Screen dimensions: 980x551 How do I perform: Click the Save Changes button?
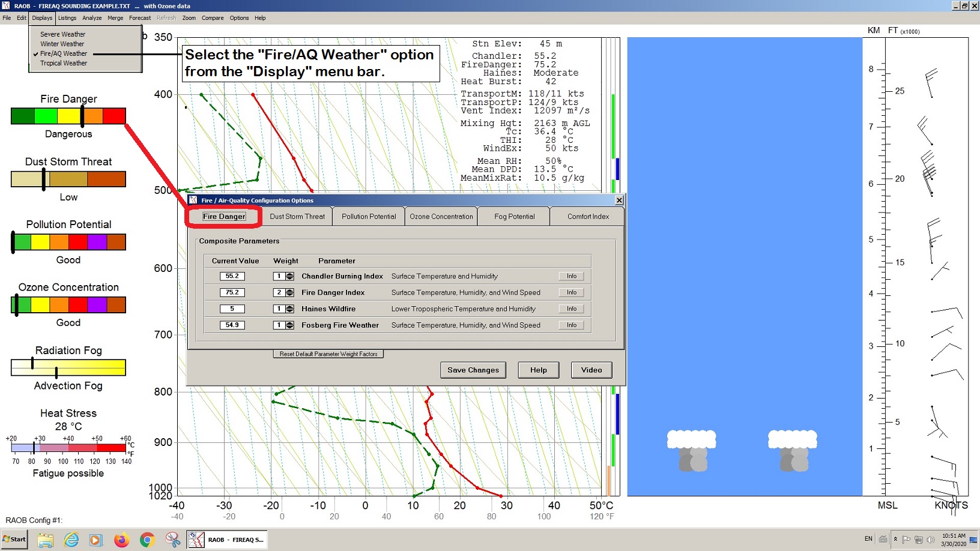pos(473,370)
